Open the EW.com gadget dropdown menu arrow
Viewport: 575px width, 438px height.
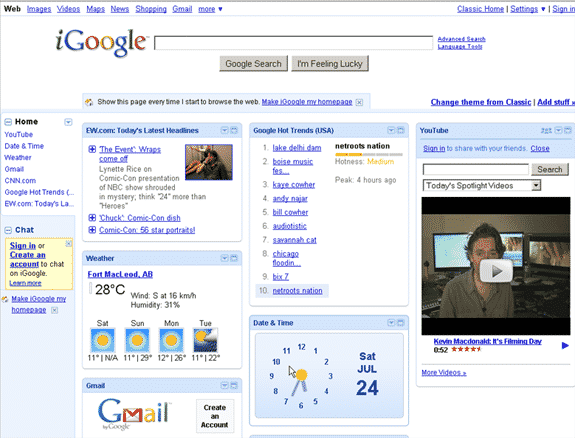[x=224, y=130]
